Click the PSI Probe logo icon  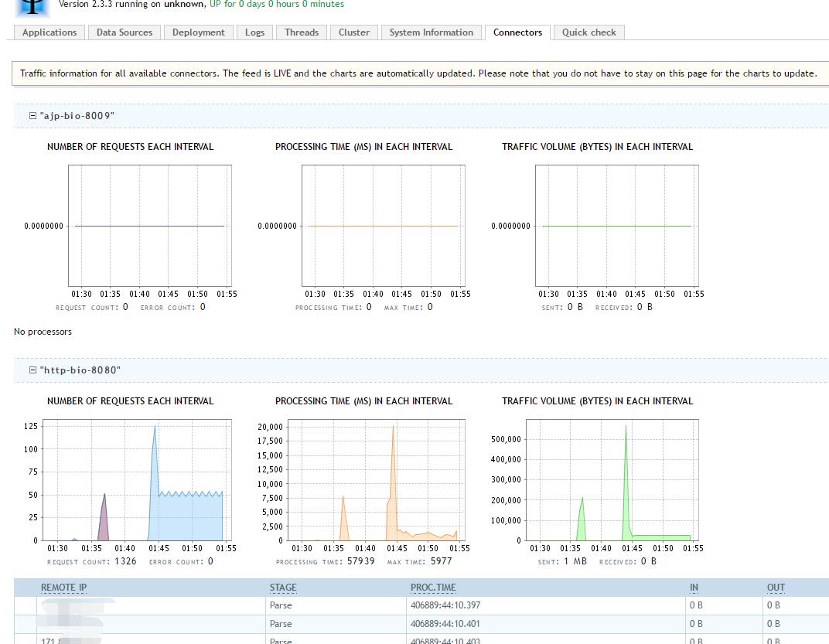point(32,7)
